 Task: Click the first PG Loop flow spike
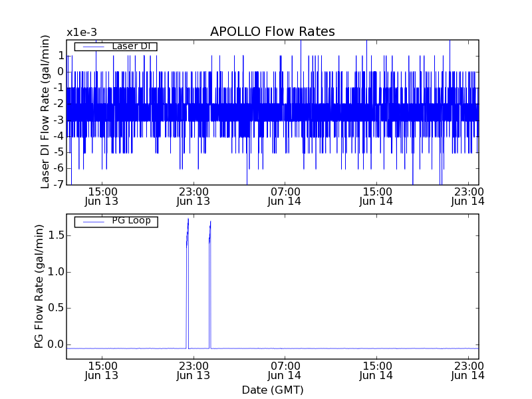coord(188,283)
